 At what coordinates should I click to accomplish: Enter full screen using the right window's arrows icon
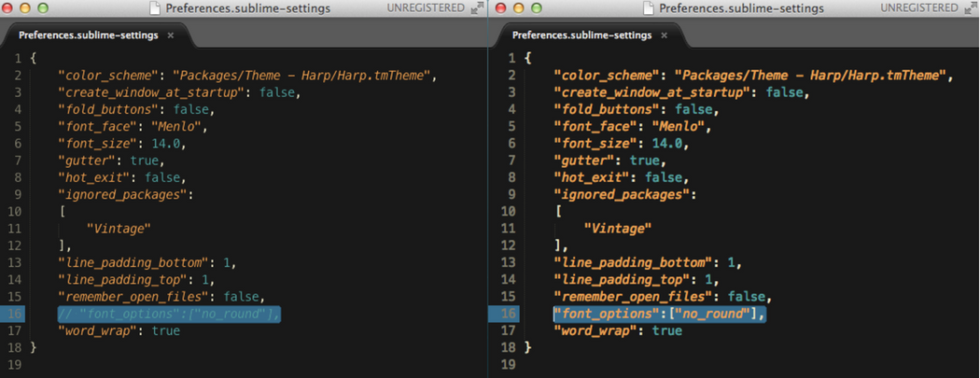970,8
